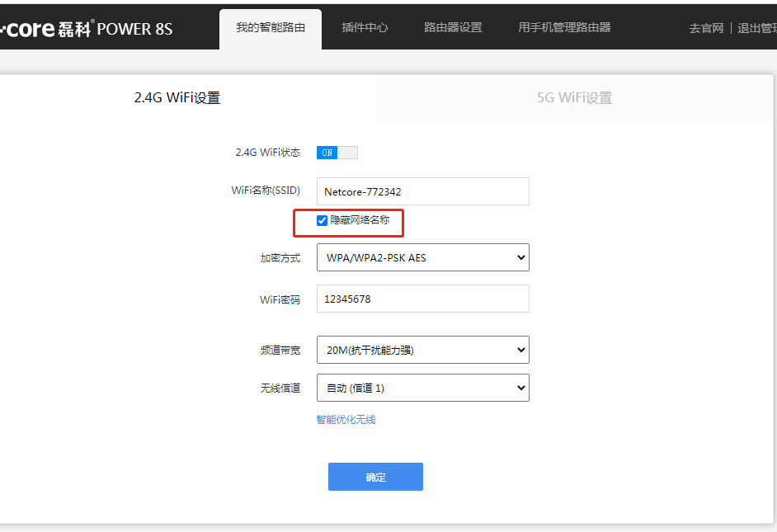Switch to the 5G WiFi设置 tab
The image size is (777, 532).
point(576,97)
